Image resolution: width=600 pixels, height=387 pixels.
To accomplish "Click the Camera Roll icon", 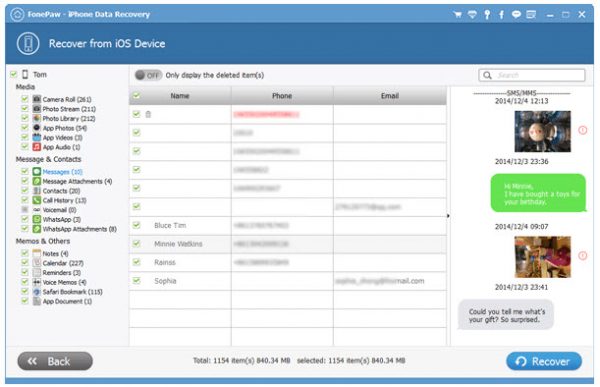I will tap(37, 99).
